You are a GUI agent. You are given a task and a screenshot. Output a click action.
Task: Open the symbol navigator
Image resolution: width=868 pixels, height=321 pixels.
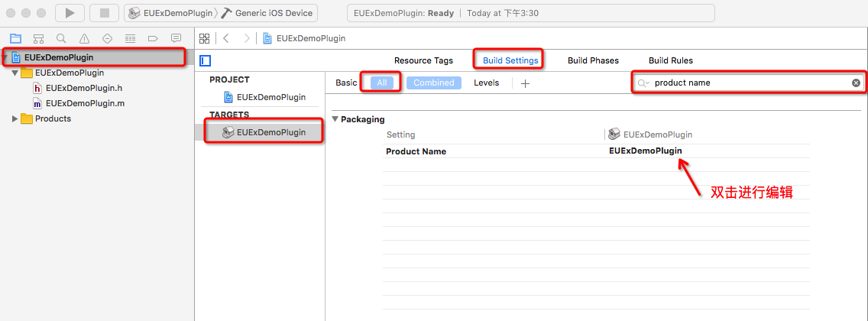coord(39,38)
